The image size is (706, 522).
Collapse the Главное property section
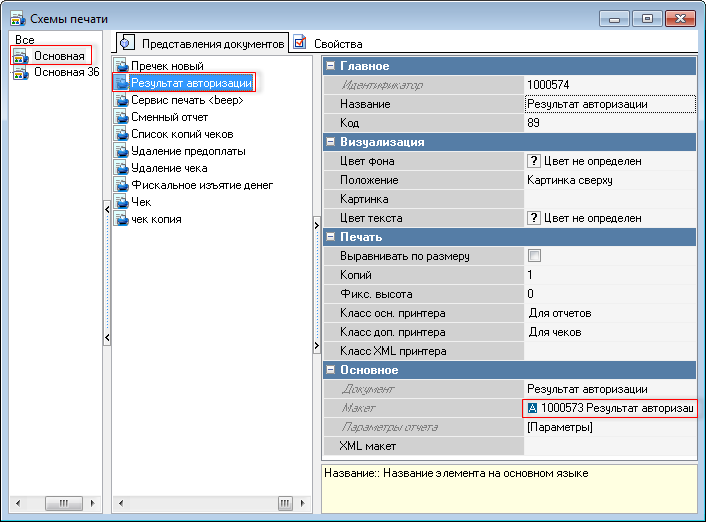tap(330, 66)
